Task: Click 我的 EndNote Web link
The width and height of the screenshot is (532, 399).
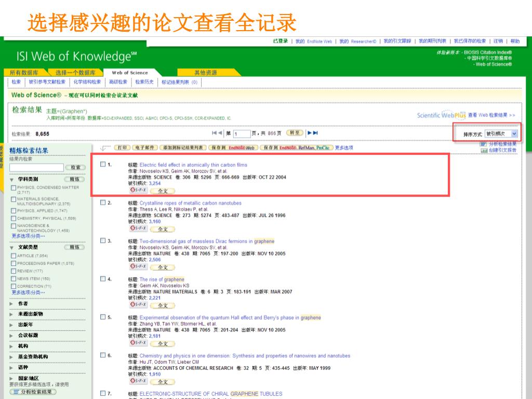Action: click(314, 42)
